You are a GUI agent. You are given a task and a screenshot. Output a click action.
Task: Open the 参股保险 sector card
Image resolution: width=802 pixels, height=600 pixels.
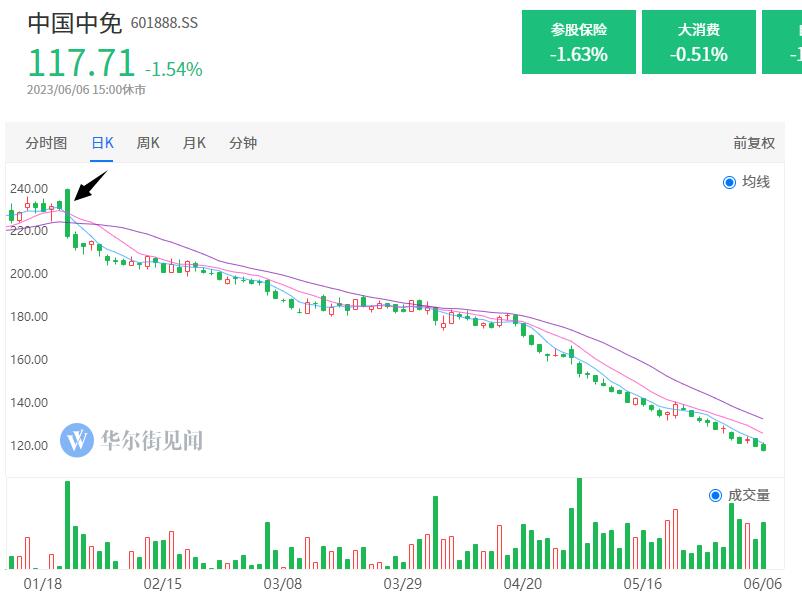579,42
